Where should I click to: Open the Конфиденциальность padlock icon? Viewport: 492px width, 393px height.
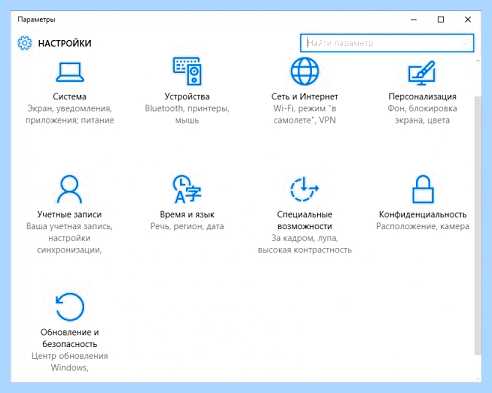pos(423,189)
